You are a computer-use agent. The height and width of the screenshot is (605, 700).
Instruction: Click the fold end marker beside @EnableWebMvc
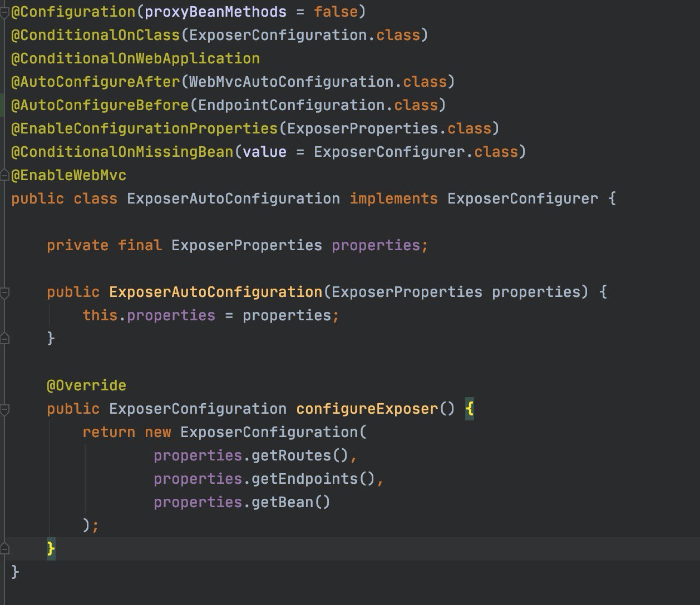[x=4, y=175]
